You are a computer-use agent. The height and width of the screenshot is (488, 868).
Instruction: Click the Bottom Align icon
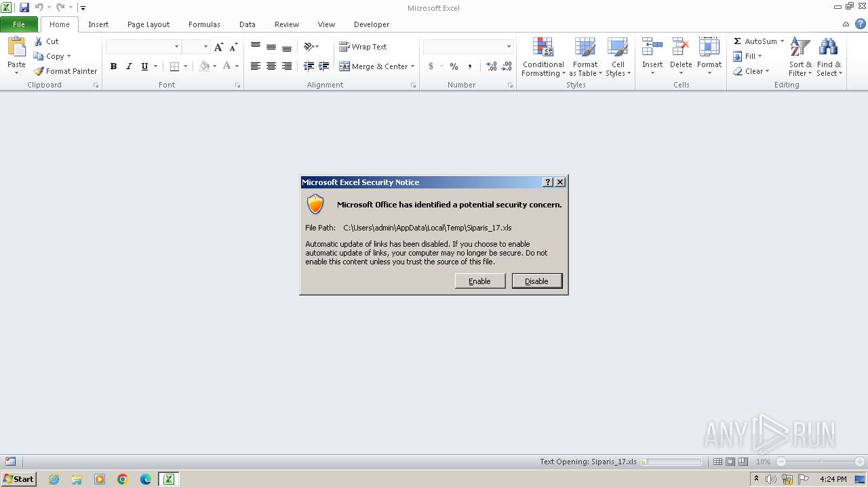[287, 47]
